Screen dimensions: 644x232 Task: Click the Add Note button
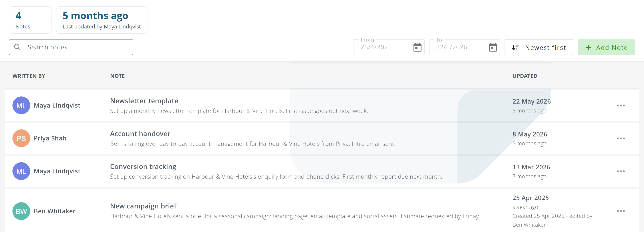click(x=606, y=47)
